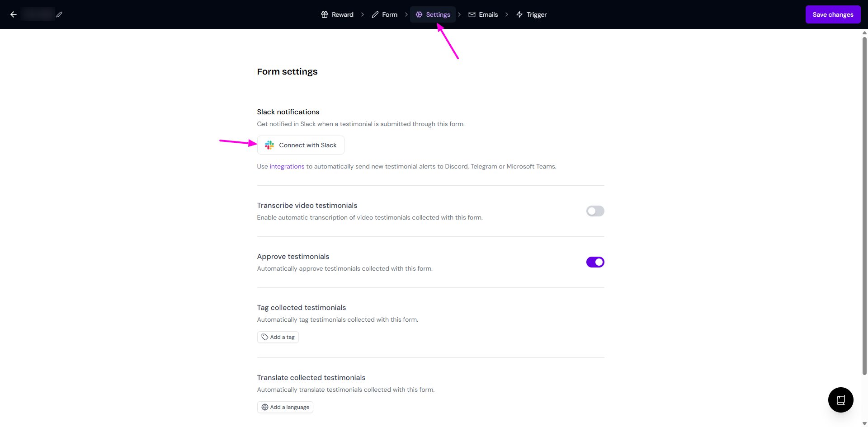Switch to the Trigger step
This screenshot has height=427, width=868.
click(x=532, y=14)
